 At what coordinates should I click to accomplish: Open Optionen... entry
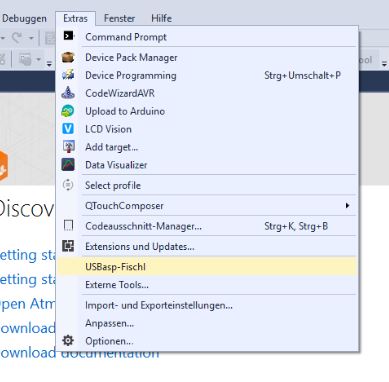pos(207,341)
